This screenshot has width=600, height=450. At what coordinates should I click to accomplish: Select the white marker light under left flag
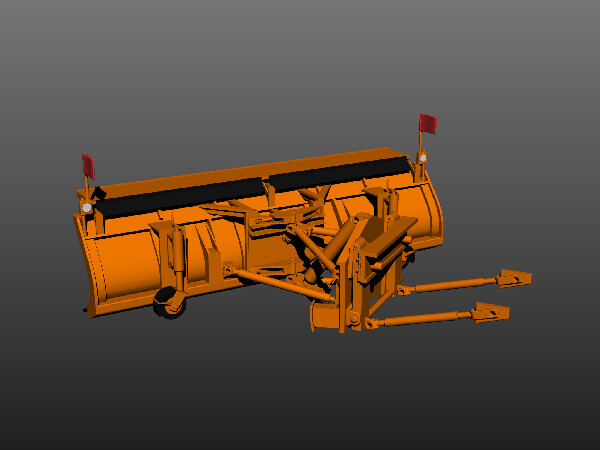[x=87, y=207]
